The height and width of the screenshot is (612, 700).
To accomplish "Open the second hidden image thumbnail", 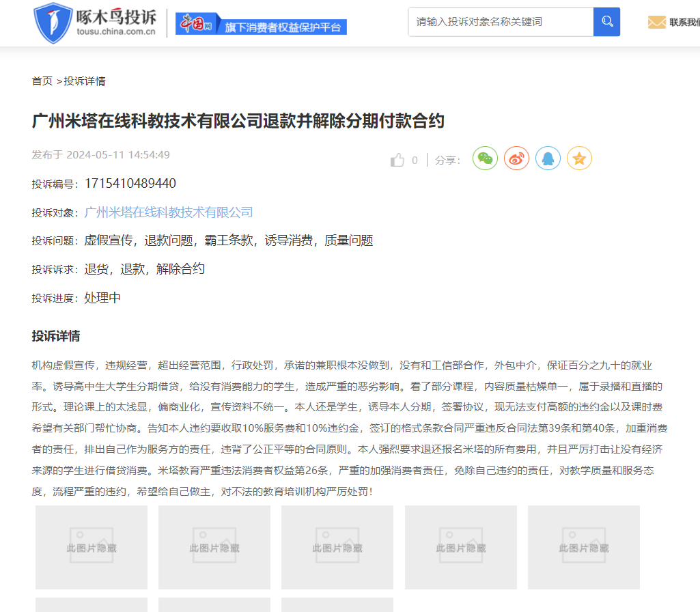I will (x=214, y=547).
